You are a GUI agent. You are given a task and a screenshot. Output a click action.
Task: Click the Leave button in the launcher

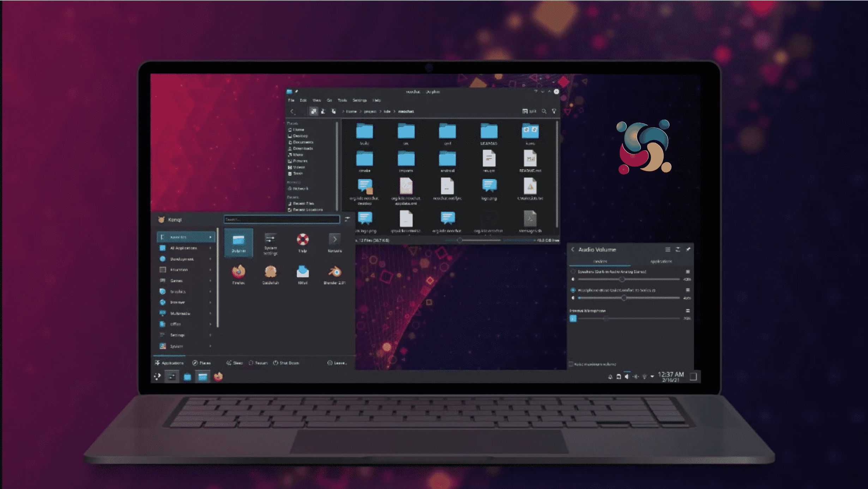tap(337, 363)
